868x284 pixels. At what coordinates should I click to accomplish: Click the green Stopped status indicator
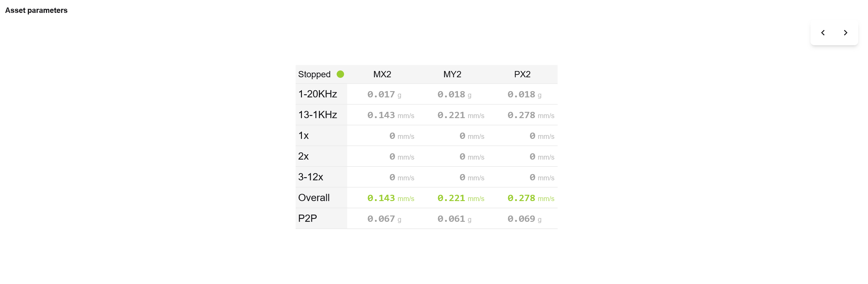pyautogui.click(x=340, y=74)
